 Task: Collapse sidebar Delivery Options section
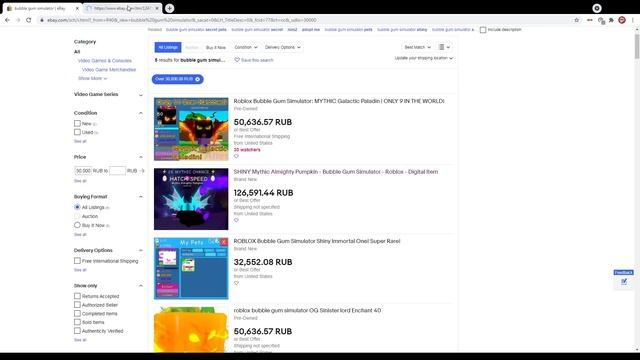pos(141,250)
